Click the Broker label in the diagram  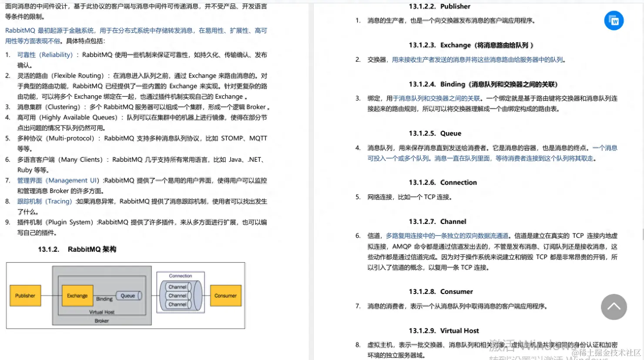101,321
